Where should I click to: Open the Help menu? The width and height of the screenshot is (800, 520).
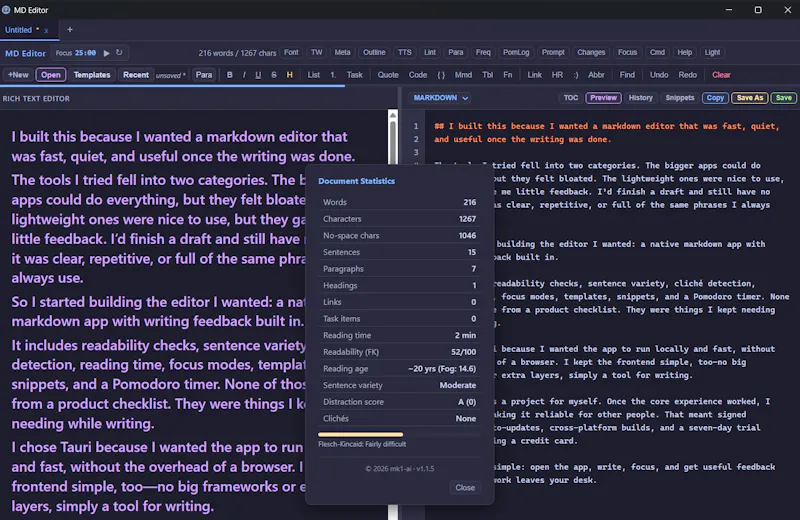pyautogui.click(x=685, y=53)
